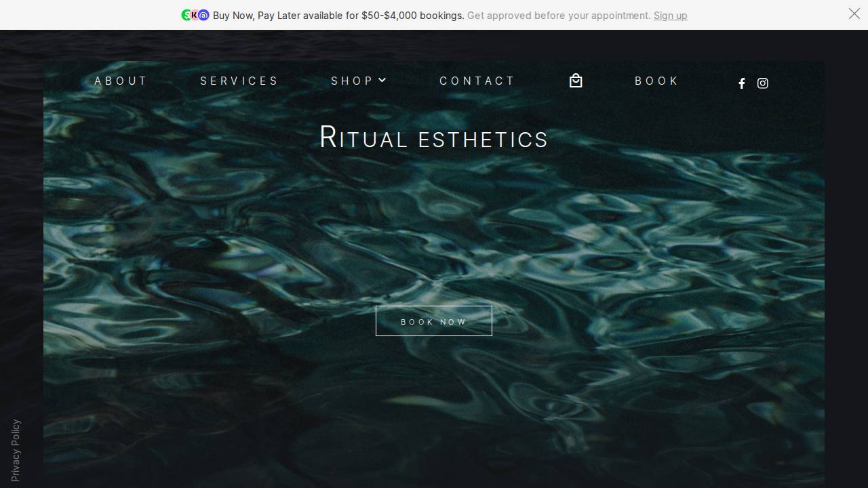Visit the Facebook page icon
Viewport: 868px width, 488px height.
click(741, 83)
